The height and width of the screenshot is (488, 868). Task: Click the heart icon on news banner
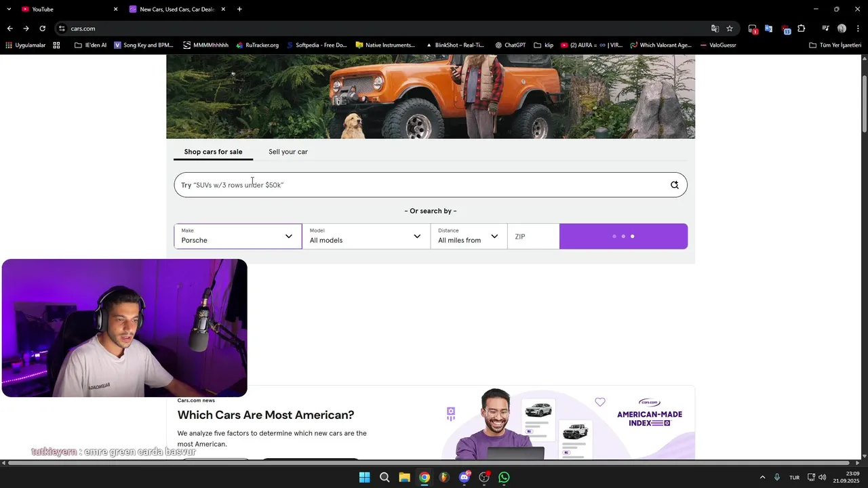600,402
